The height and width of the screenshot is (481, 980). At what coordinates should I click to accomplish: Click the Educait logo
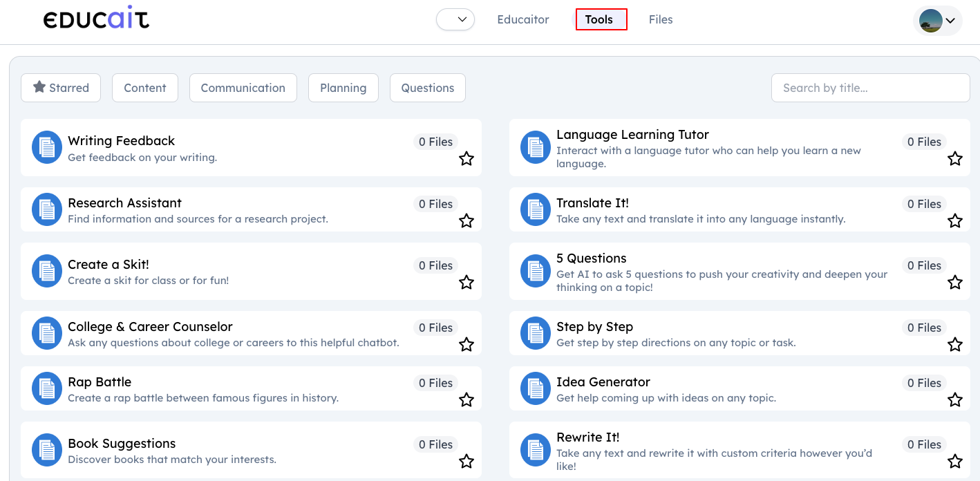coord(96,19)
